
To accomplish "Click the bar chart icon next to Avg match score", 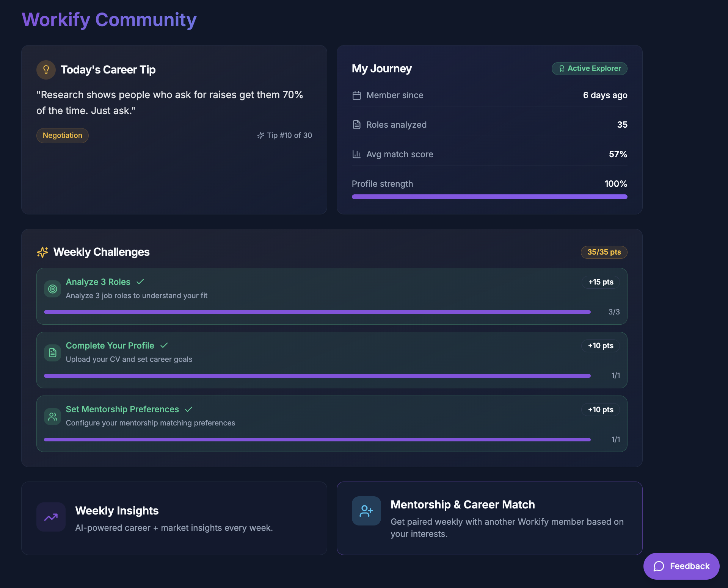I will [357, 154].
